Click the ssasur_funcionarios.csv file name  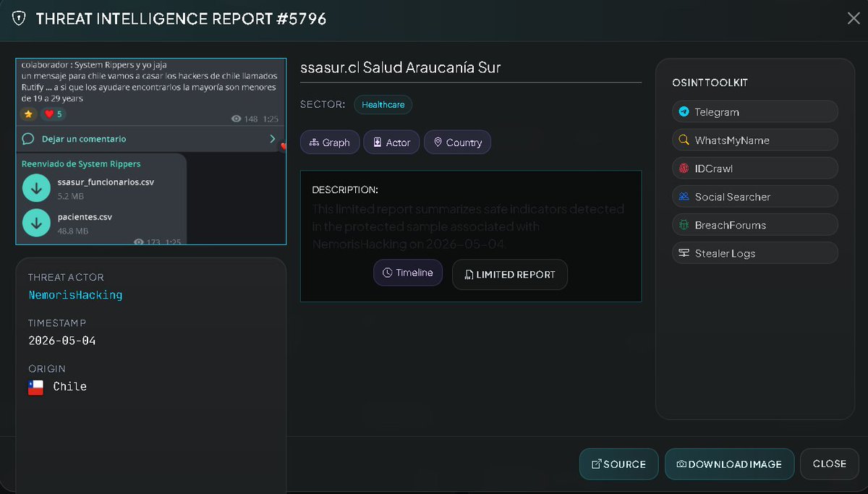(x=106, y=182)
